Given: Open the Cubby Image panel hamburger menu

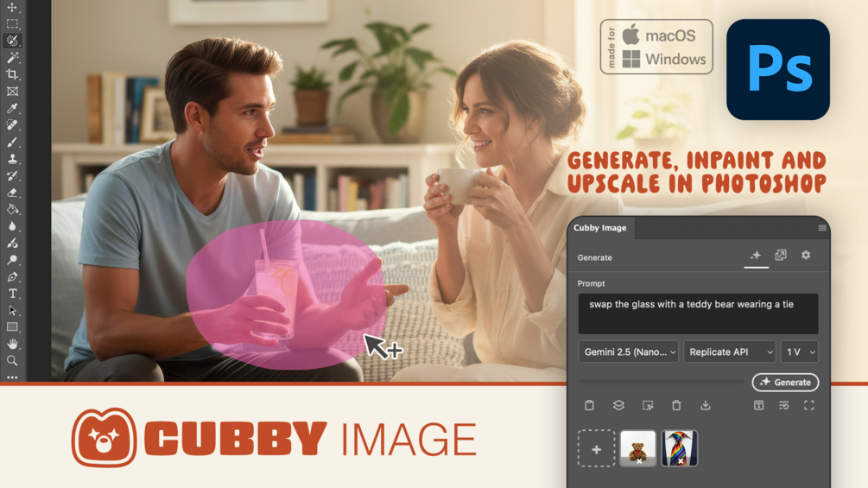Looking at the screenshot, I should pos(822,228).
